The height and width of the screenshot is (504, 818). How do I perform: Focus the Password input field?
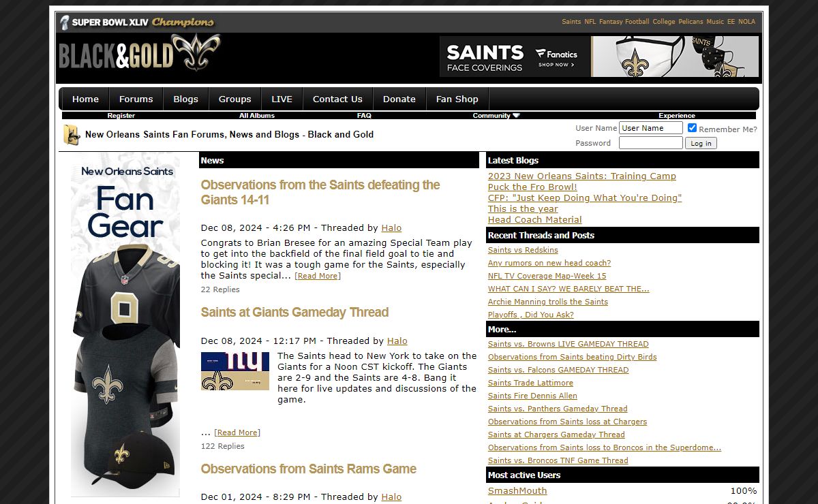click(651, 143)
